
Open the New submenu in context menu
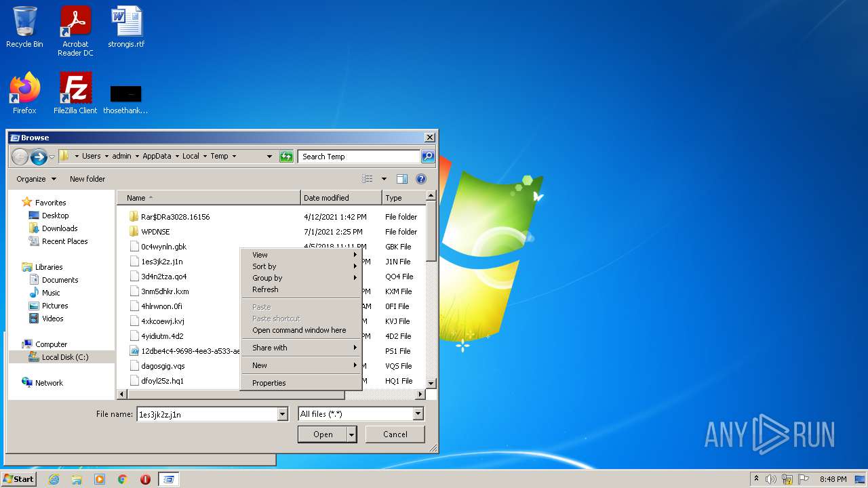(301, 365)
